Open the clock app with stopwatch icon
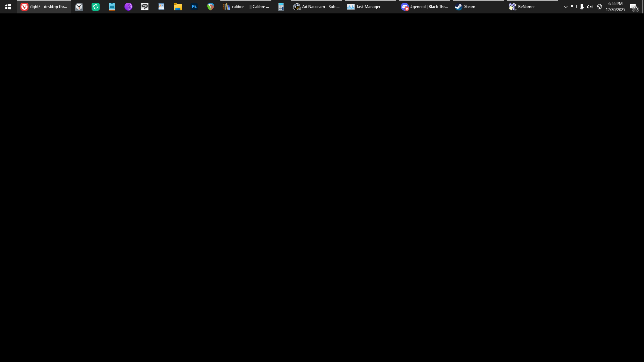Viewport: 644px width, 362px height. (79, 7)
